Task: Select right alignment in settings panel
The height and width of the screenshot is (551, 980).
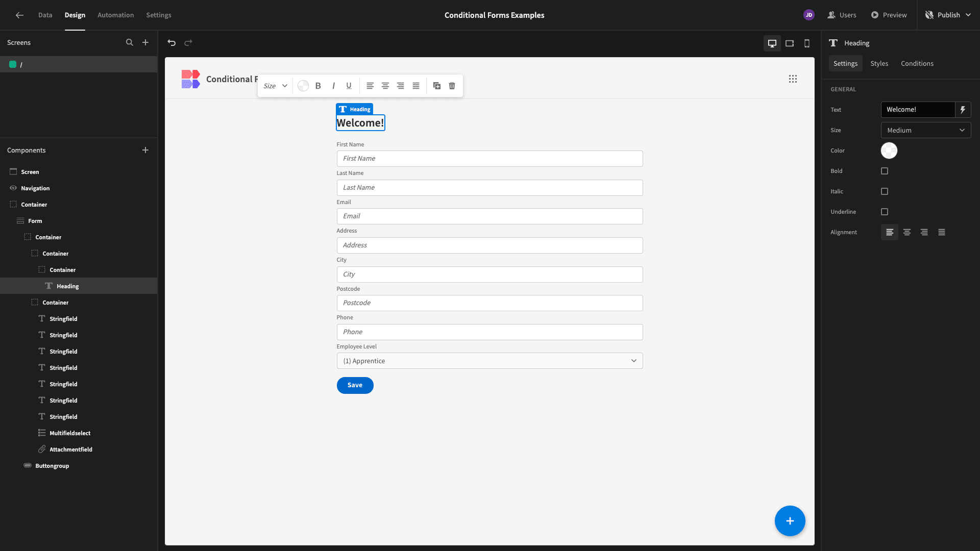Action: coord(924,232)
